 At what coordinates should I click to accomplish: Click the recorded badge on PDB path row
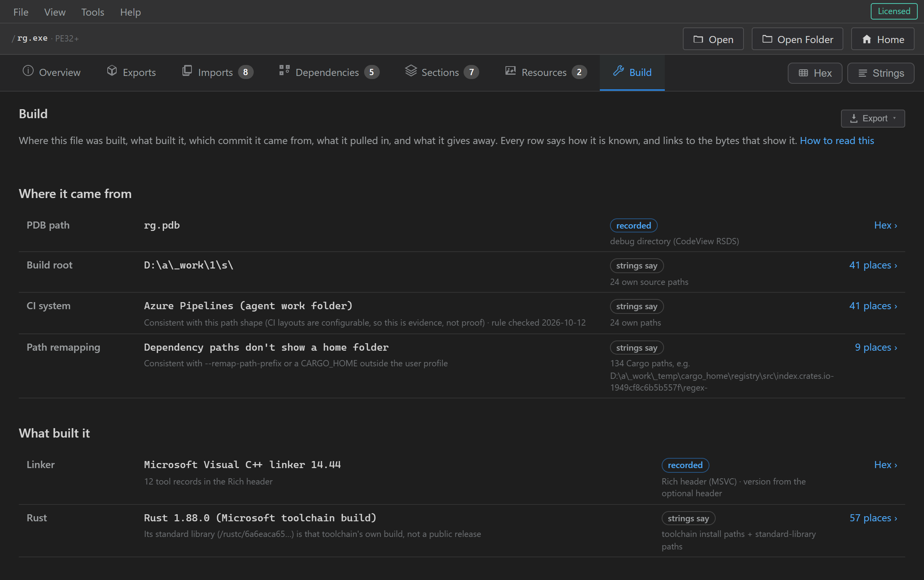tap(633, 225)
